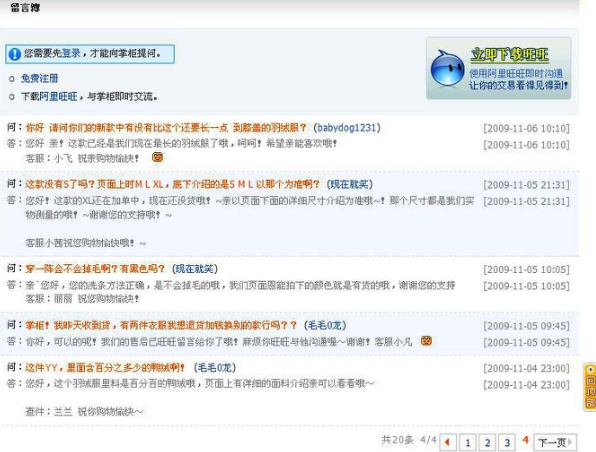Click the Wangwang blue mascot icon

[x=447, y=68]
